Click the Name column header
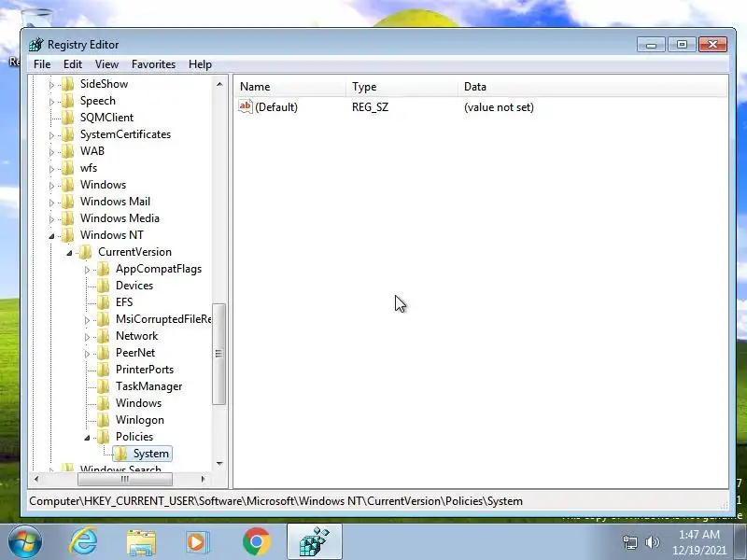This screenshot has width=747, height=560. tap(291, 87)
